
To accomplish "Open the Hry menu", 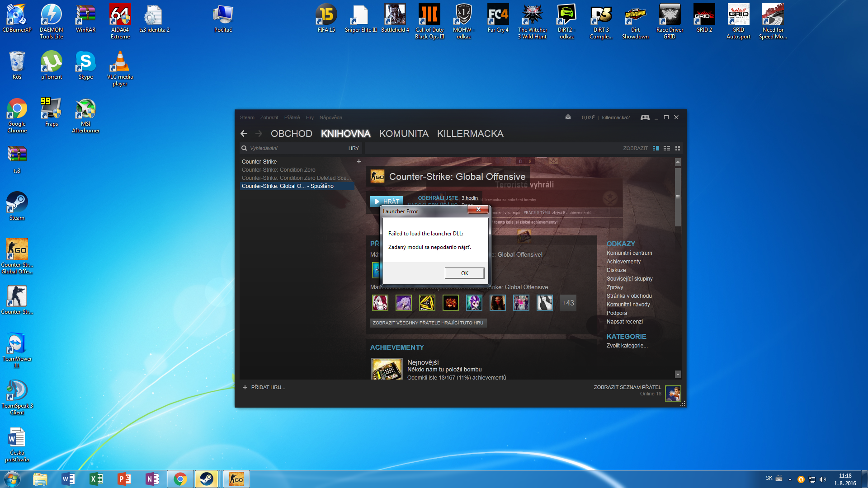I will [310, 117].
